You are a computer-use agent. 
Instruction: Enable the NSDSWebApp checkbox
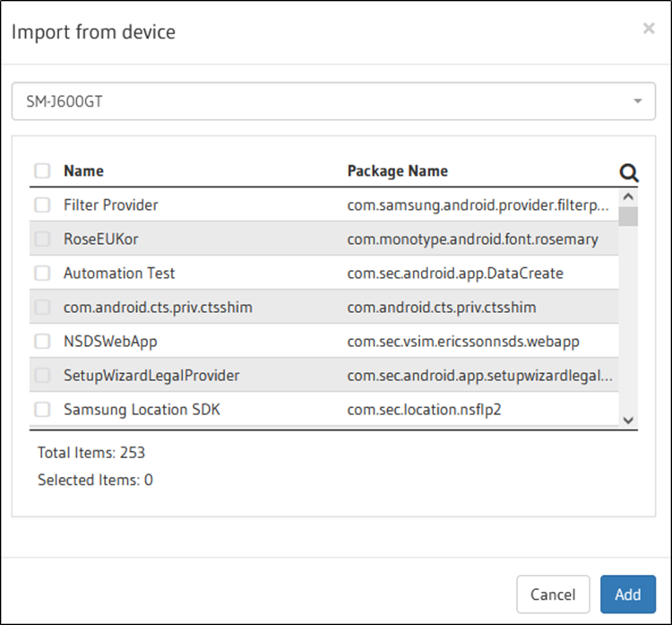tap(42, 342)
